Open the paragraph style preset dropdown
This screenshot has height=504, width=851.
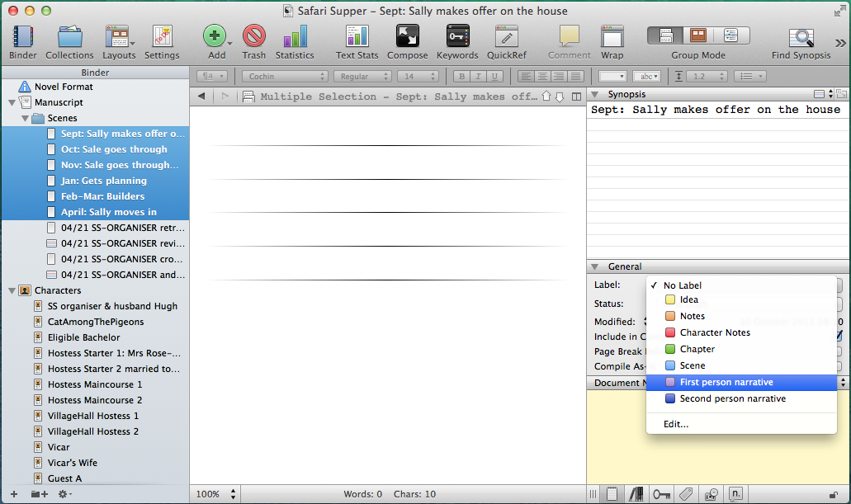click(x=211, y=77)
